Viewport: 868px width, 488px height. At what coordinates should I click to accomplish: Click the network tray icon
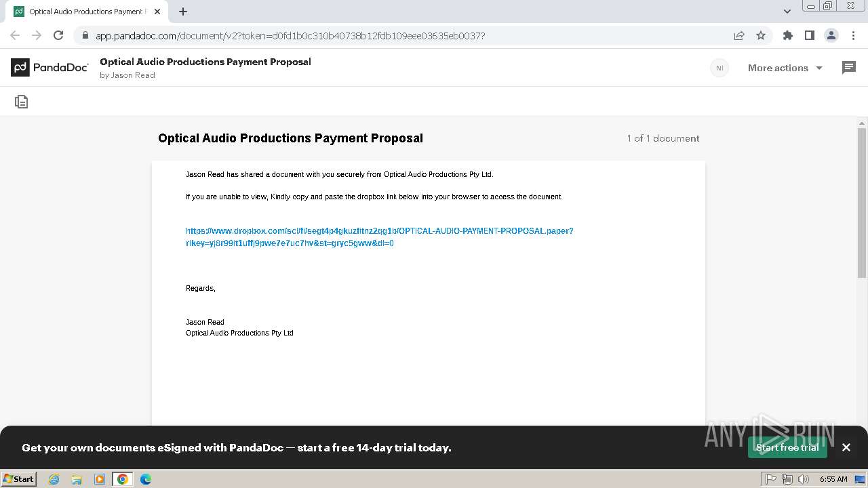click(x=787, y=479)
